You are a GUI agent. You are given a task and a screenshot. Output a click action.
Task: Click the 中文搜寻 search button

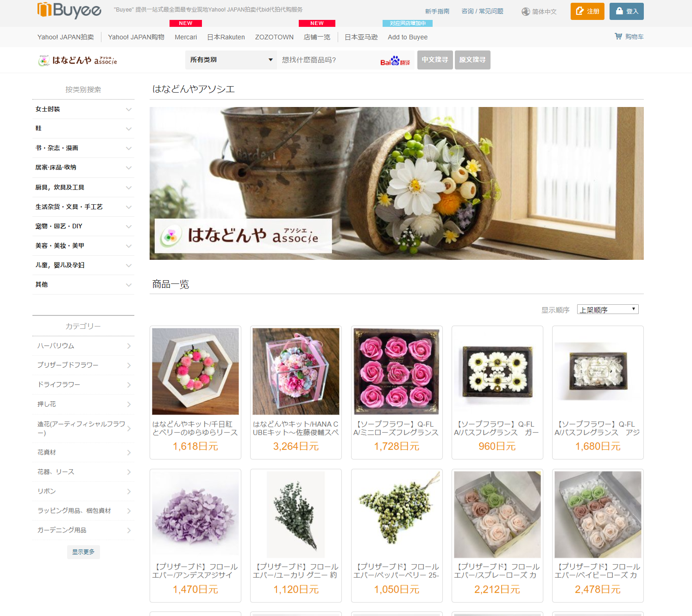pyautogui.click(x=435, y=60)
